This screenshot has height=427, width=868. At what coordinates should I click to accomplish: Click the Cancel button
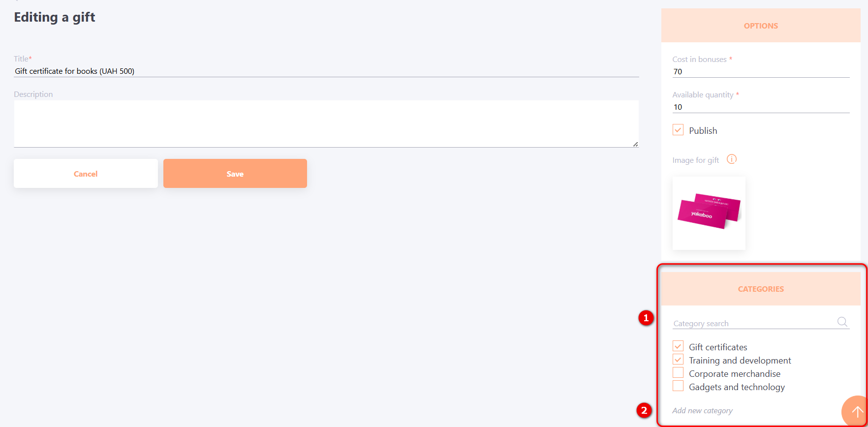click(86, 174)
